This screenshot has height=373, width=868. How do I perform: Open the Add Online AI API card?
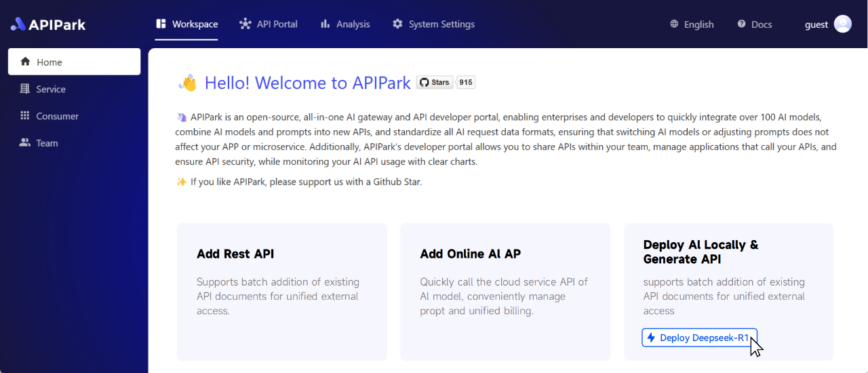pyautogui.click(x=505, y=292)
